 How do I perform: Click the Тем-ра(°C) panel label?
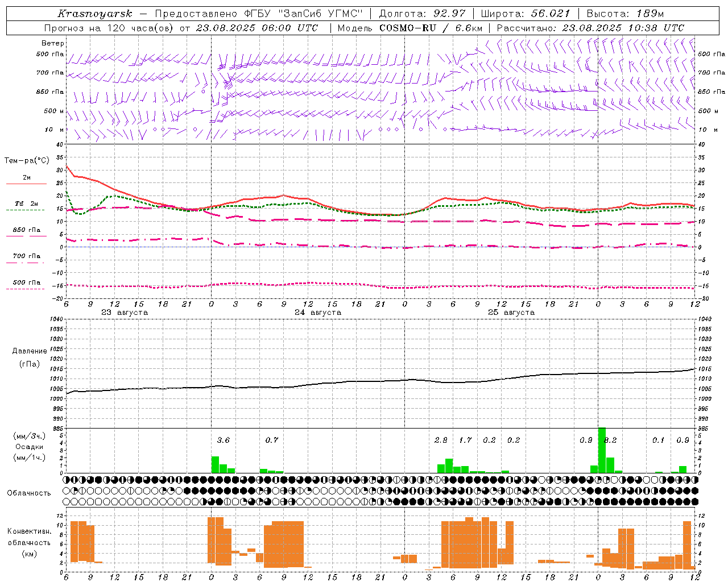coord(27,161)
